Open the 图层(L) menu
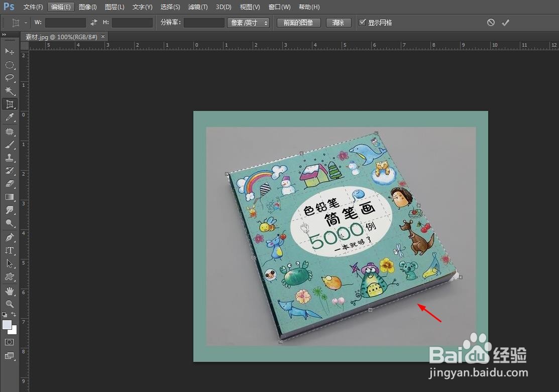 coord(115,7)
